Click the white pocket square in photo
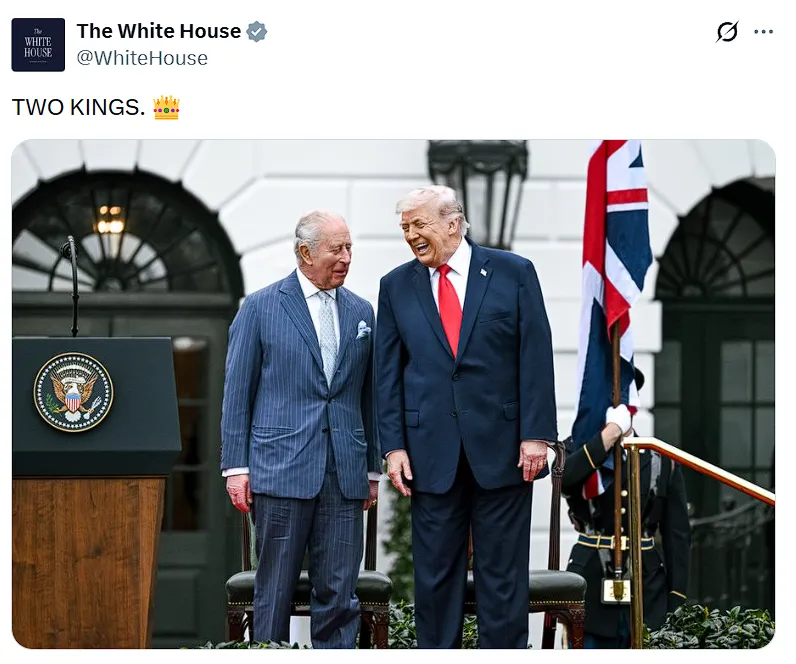The width and height of the screenshot is (796, 664). [363, 329]
